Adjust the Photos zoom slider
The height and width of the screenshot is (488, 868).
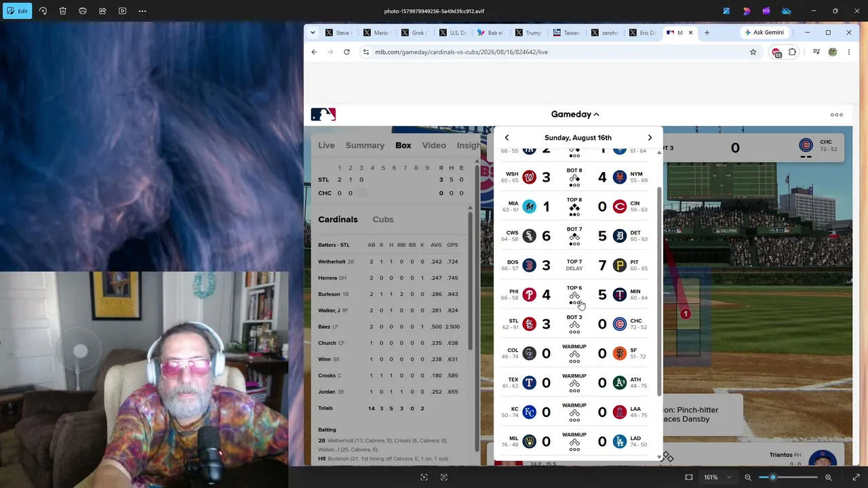point(772,477)
